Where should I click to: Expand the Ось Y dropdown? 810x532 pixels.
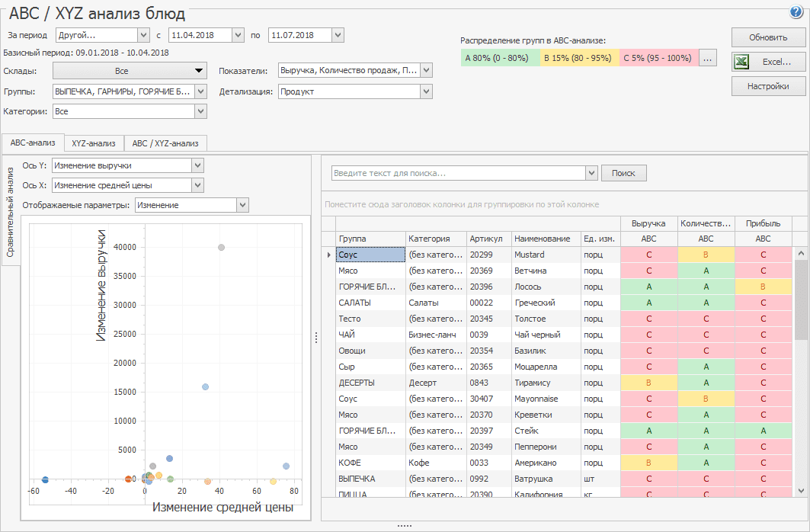tap(197, 165)
